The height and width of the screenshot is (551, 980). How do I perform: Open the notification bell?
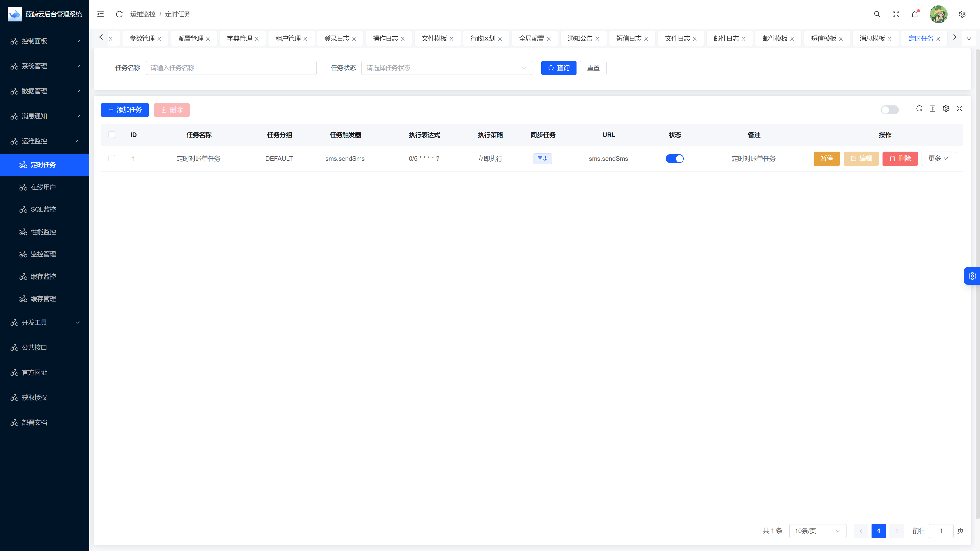[x=915, y=15]
